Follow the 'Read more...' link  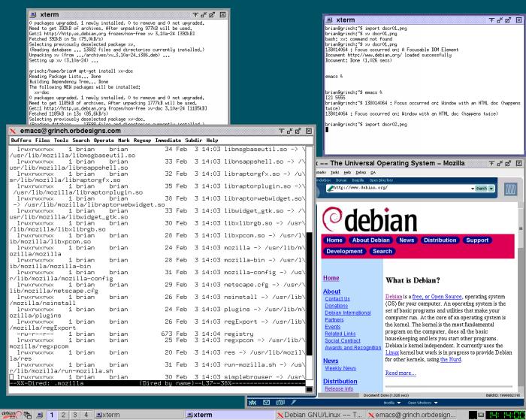coord(401,373)
